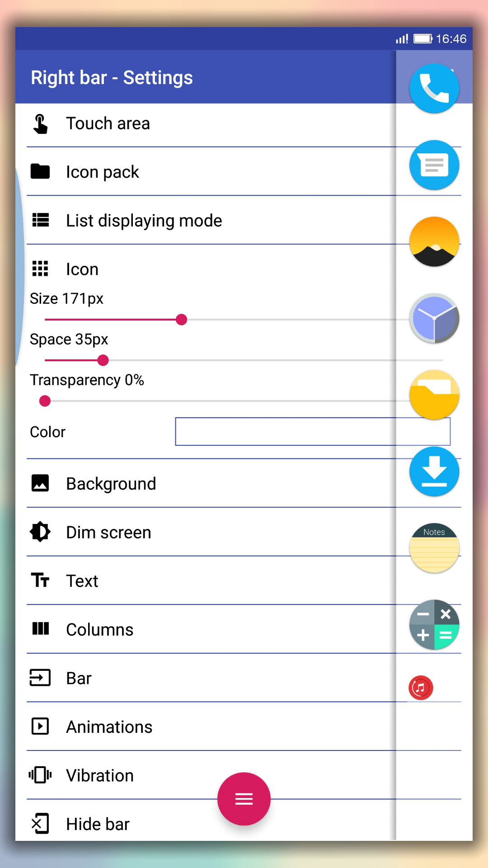Launch the Downloads app icon

(x=434, y=472)
